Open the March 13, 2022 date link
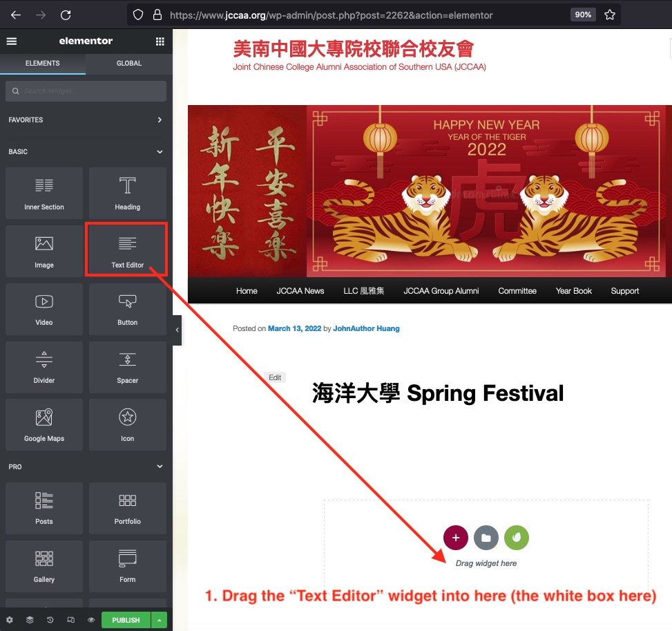The height and width of the screenshot is (631, 672). pos(294,328)
